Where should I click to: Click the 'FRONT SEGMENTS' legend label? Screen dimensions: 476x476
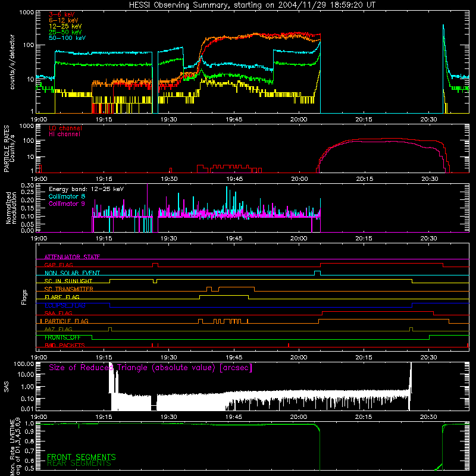[81, 457]
